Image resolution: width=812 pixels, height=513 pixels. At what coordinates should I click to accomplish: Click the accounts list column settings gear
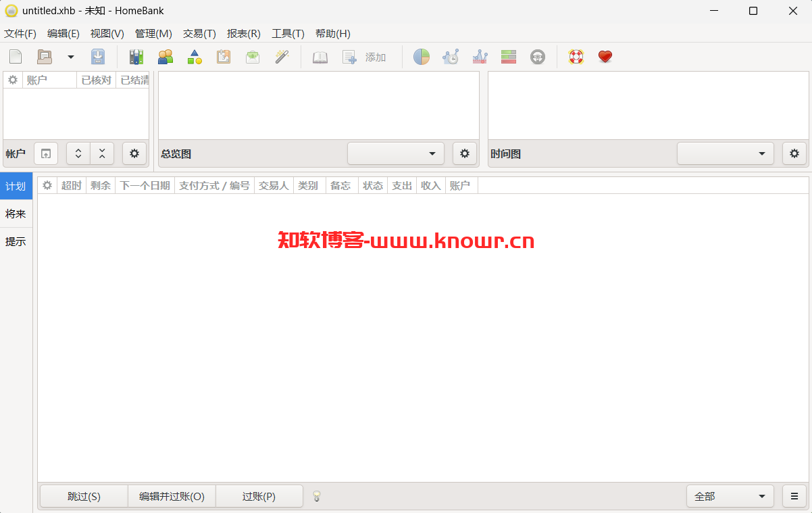tap(13, 80)
